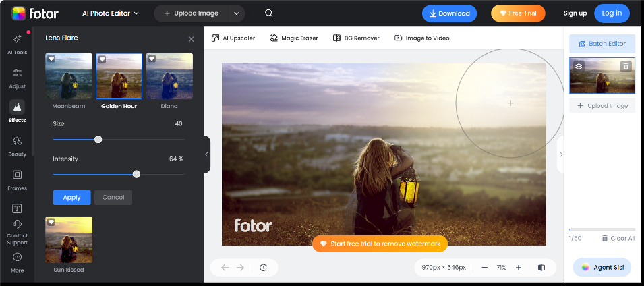The height and width of the screenshot is (286, 644).
Task: Open the Frames sidebar panel
Action: 17,178
